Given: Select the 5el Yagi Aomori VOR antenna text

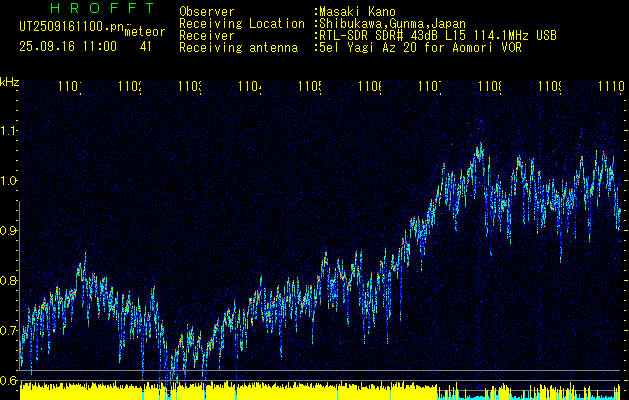Looking at the screenshot, I should tap(420, 48).
